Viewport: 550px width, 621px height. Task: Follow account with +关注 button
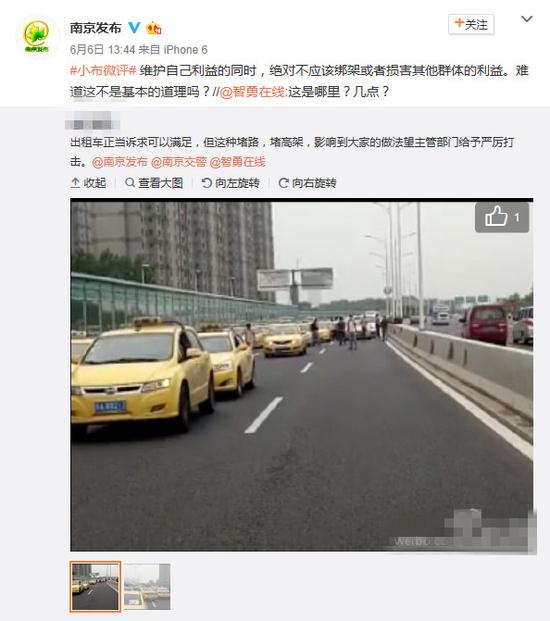click(471, 25)
